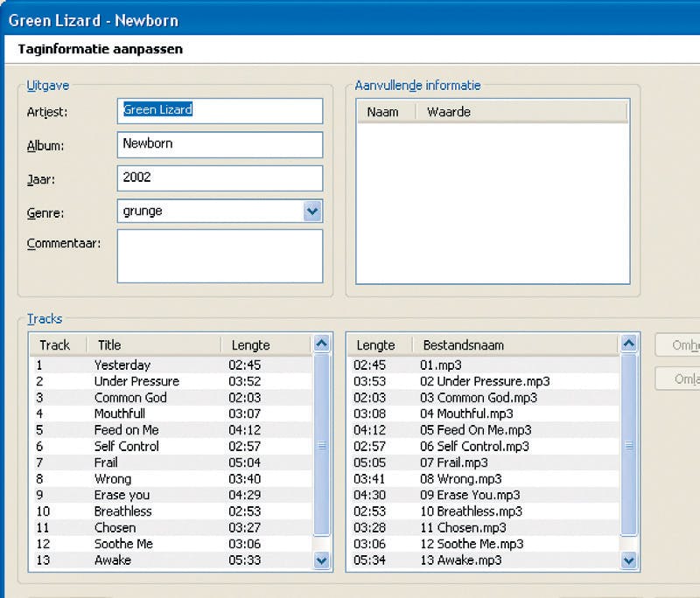
Task: Click the Jaar field showing 2002
Action: (219, 177)
